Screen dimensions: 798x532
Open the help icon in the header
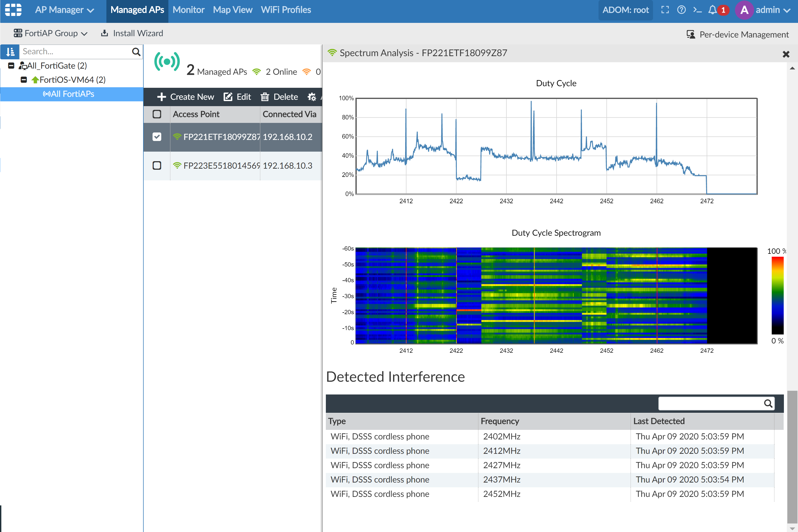pyautogui.click(x=681, y=10)
